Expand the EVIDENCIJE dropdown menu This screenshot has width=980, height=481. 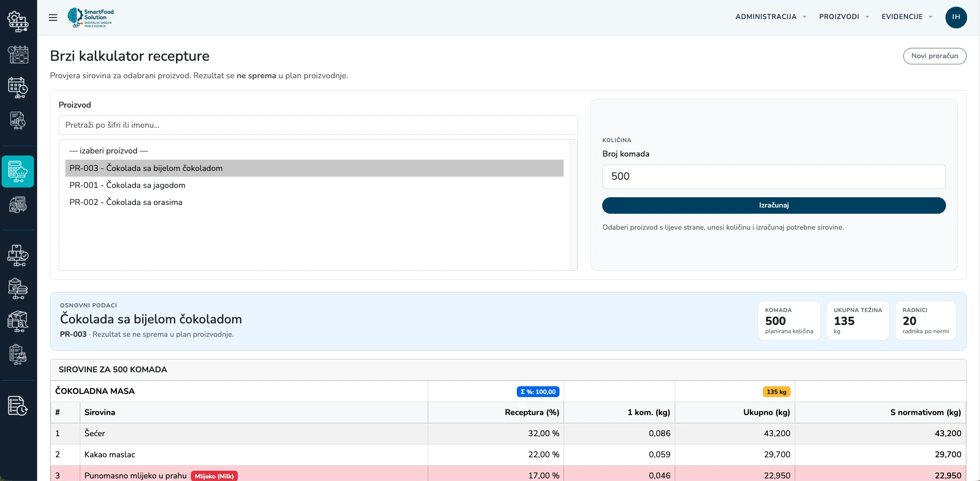pos(907,16)
